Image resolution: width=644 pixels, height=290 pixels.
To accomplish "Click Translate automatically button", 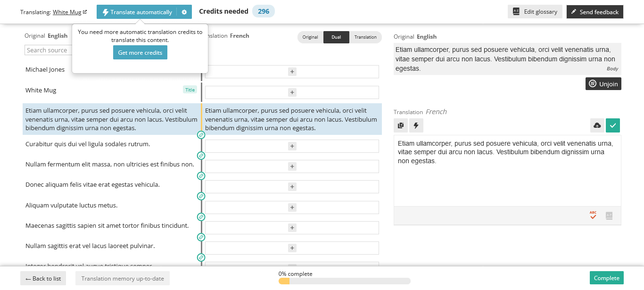I will pos(137,12).
